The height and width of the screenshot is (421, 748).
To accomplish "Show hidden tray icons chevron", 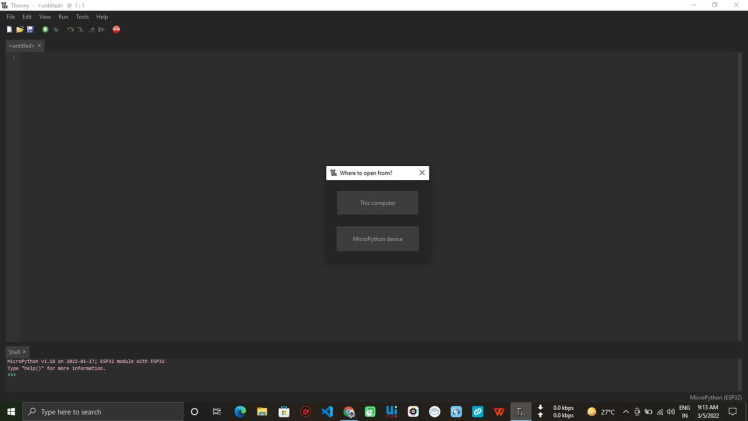I will click(626, 411).
